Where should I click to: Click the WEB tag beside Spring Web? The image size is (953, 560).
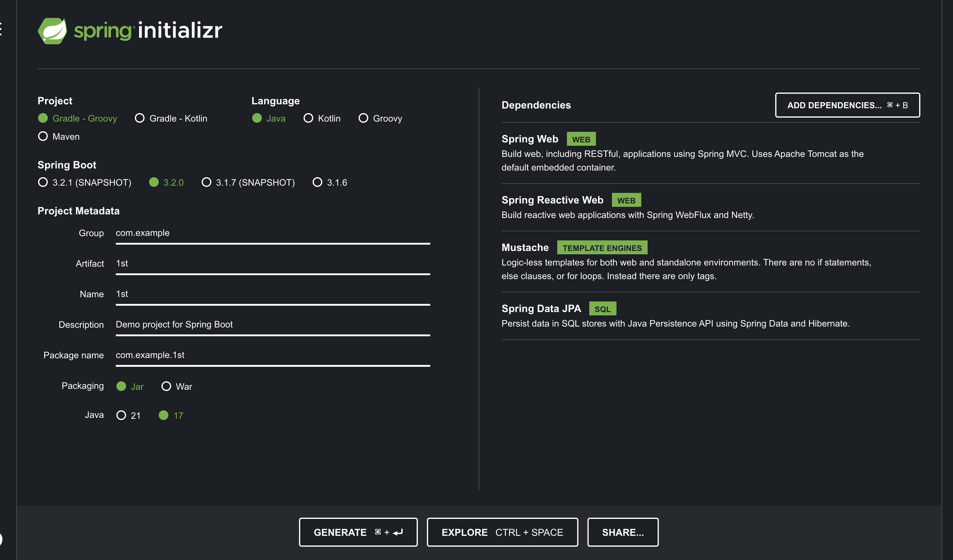coord(581,139)
